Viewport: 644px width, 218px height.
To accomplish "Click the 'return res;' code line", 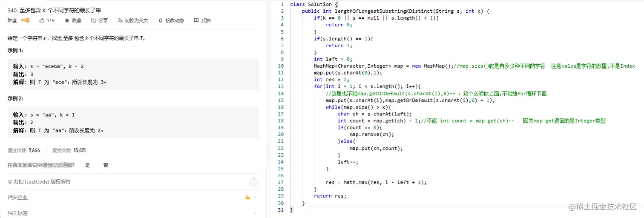I will point(330,196).
